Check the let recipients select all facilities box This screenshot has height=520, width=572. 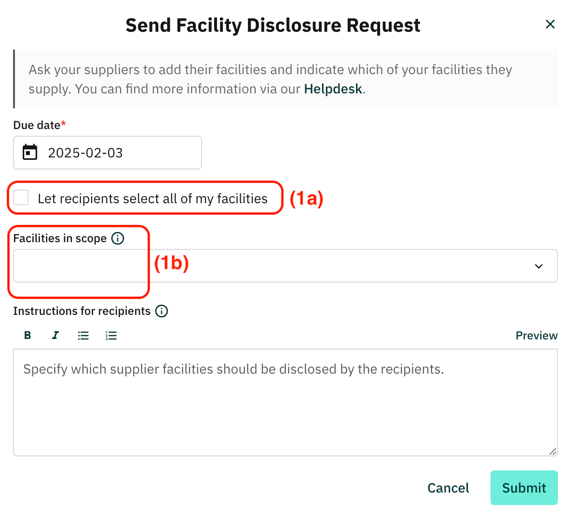pyautogui.click(x=21, y=197)
